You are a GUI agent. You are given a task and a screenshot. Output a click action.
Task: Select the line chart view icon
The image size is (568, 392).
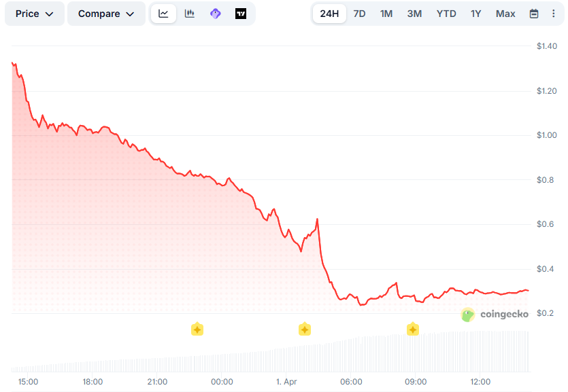(x=163, y=13)
